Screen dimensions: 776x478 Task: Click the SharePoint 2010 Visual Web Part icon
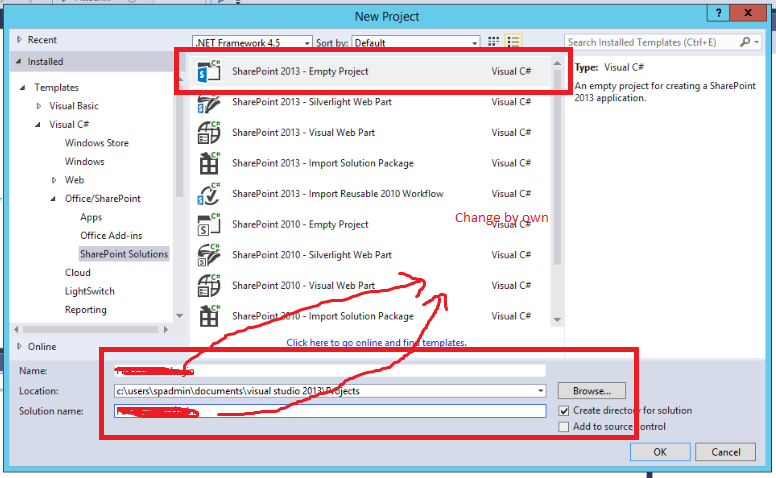click(x=209, y=286)
